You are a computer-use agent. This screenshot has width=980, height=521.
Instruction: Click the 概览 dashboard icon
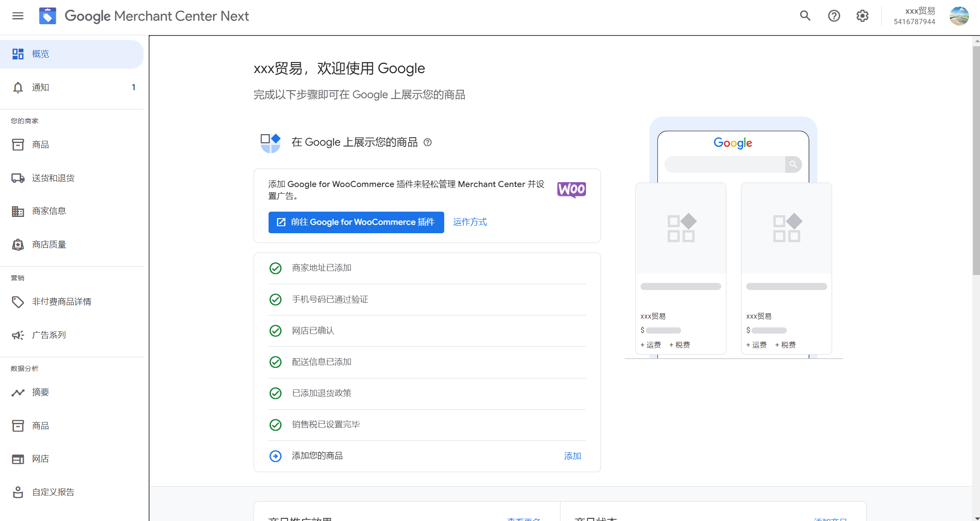(x=18, y=54)
